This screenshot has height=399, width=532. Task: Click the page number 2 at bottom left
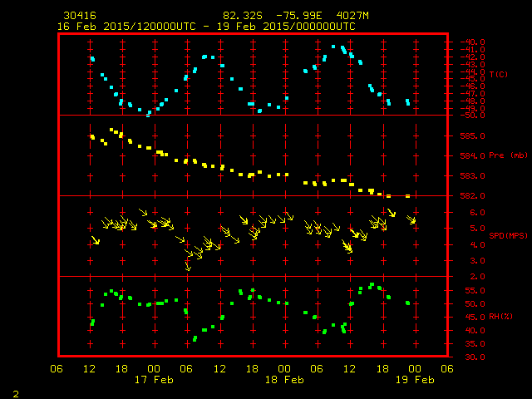(16, 394)
